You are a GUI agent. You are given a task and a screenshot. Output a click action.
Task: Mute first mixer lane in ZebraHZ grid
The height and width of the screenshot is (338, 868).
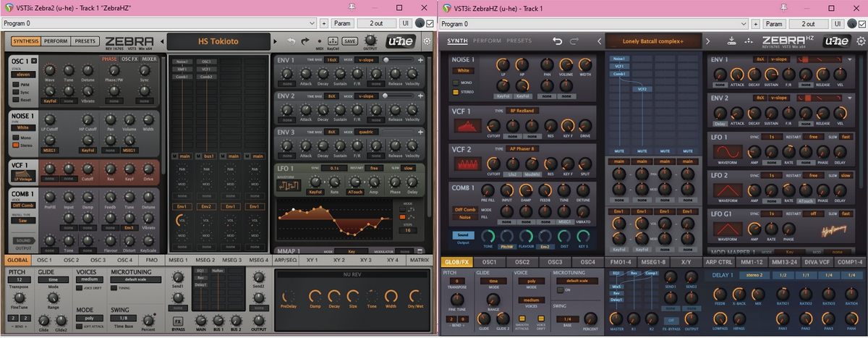click(x=620, y=151)
